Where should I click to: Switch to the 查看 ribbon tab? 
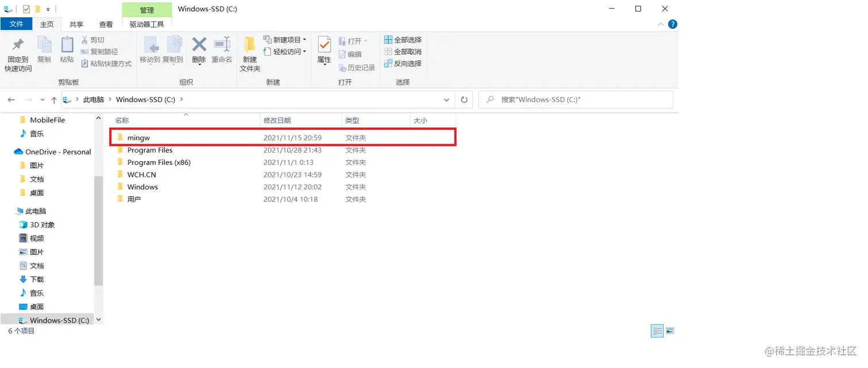click(106, 24)
